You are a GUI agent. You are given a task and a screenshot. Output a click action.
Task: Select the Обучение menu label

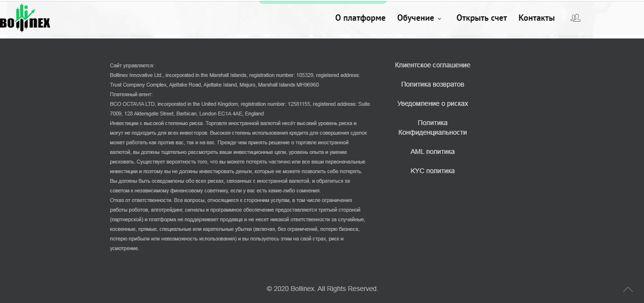point(415,18)
